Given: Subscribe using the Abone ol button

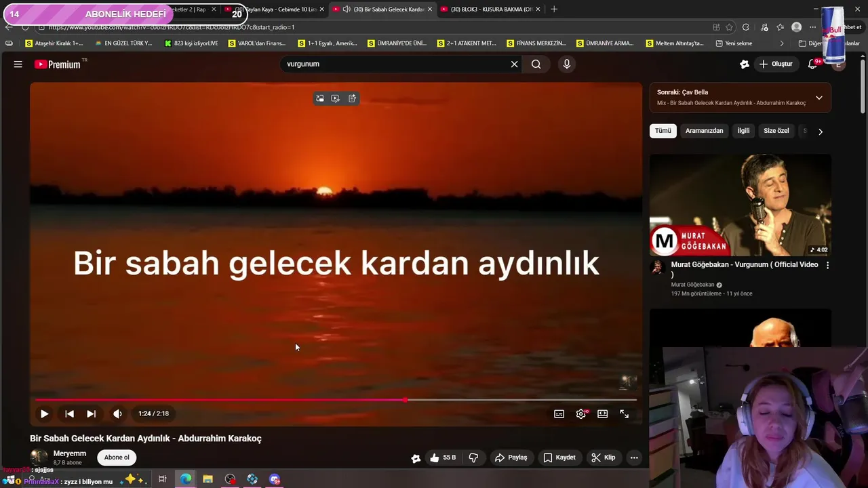Looking at the screenshot, I should tap(117, 457).
